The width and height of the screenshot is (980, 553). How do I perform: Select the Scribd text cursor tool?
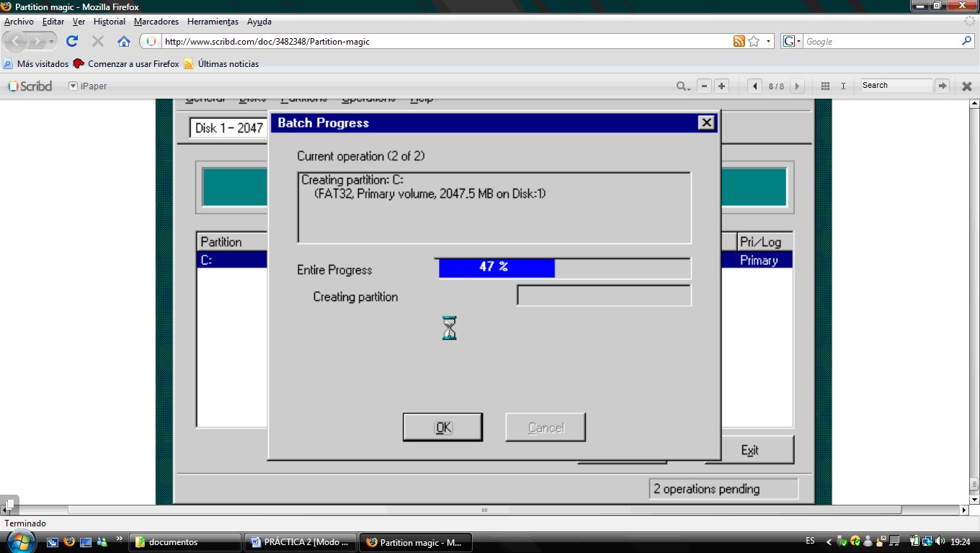point(843,86)
